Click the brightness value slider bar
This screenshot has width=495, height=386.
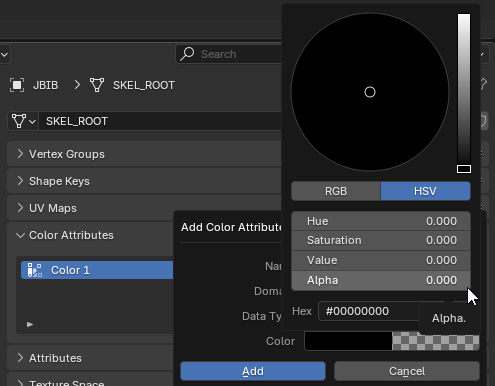pos(464,93)
